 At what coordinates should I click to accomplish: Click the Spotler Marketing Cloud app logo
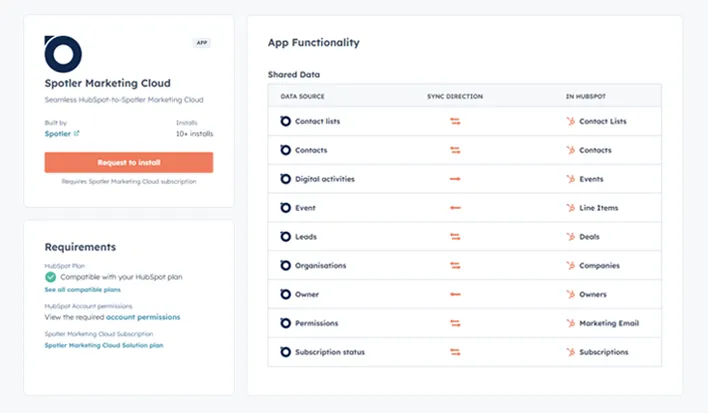(63, 53)
